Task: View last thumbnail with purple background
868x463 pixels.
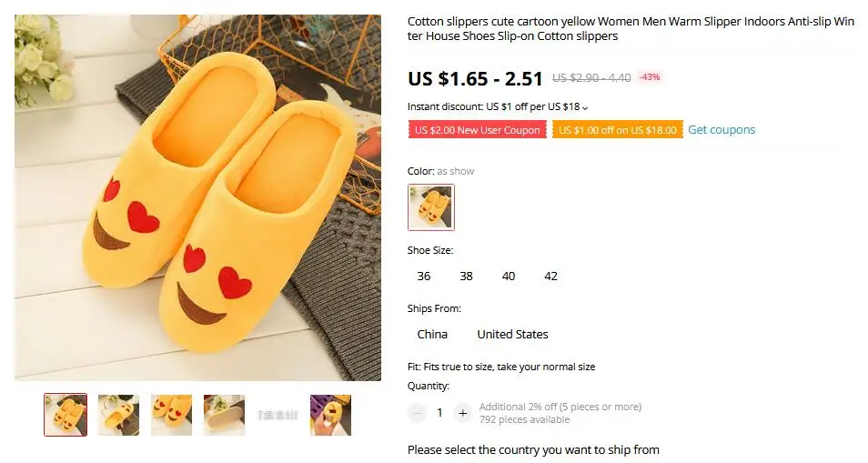Action: pyautogui.click(x=330, y=415)
